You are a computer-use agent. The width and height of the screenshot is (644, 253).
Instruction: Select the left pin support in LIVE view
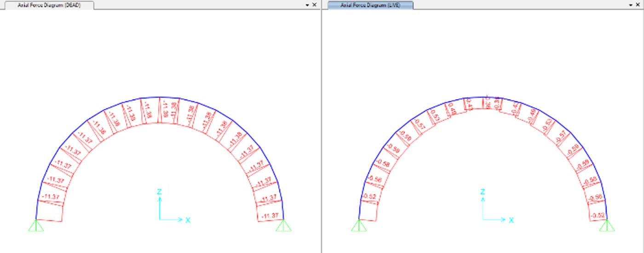click(359, 225)
